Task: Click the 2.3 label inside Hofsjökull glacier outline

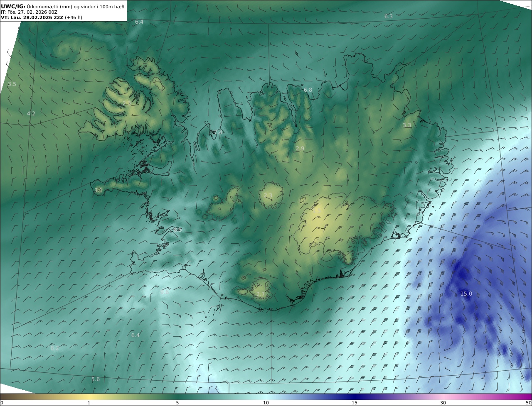Action: [268, 195]
